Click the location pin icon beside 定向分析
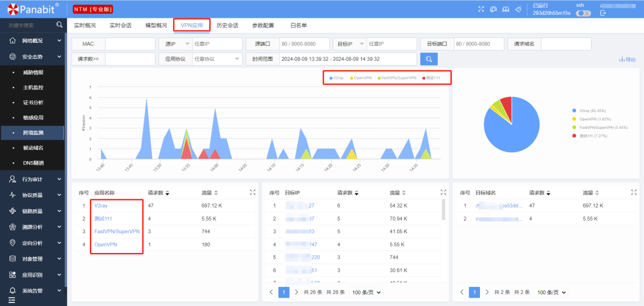 13,243
